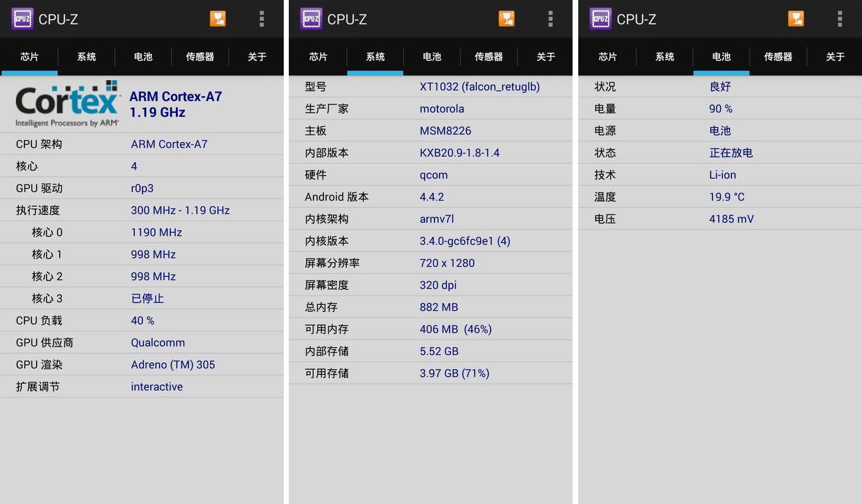Tap the trophy icon in the left panel
This screenshot has width=862, height=504.
click(218, 19)
